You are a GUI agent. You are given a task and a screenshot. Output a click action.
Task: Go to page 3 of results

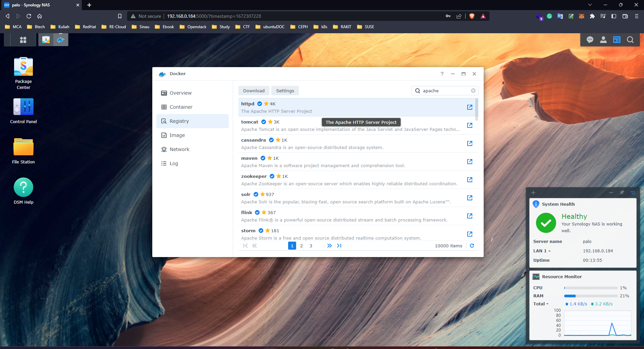(311, 246)
